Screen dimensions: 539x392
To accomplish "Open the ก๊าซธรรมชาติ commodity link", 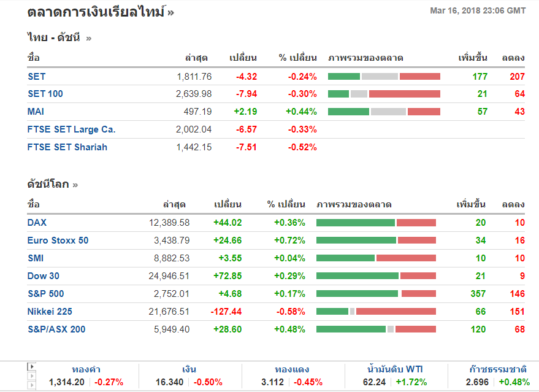I will coord(498,369).
